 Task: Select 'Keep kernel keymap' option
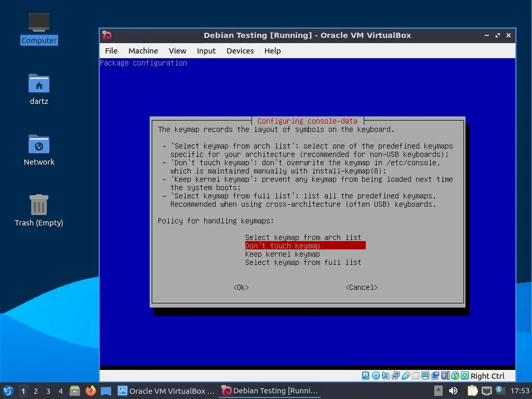[282, 254]
